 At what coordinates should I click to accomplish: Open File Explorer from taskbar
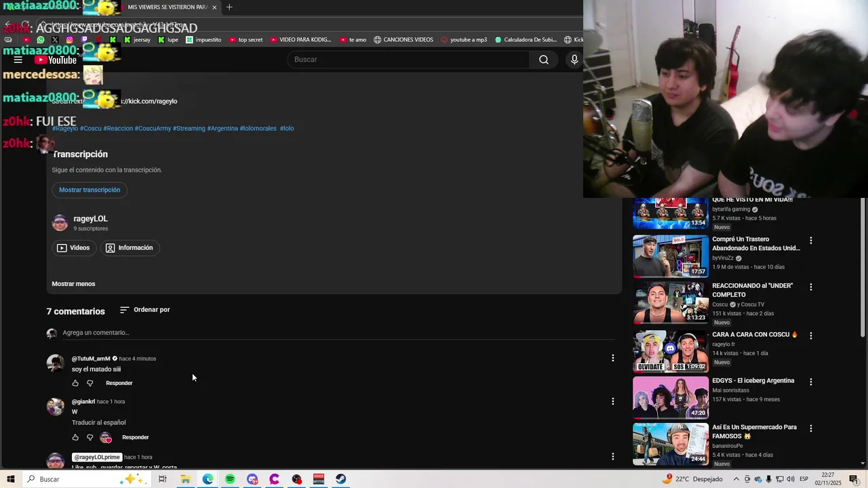[185, 479]
